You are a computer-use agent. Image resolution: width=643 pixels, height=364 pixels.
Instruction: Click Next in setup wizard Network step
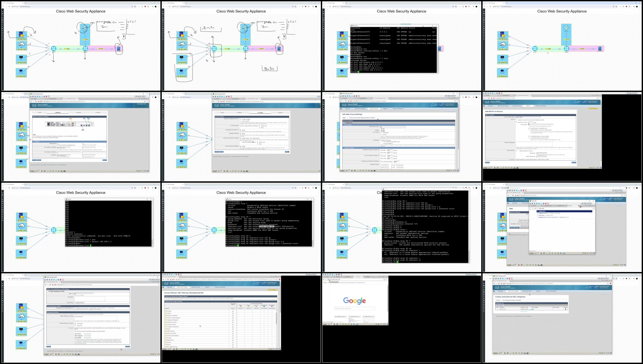pos(104,160)
